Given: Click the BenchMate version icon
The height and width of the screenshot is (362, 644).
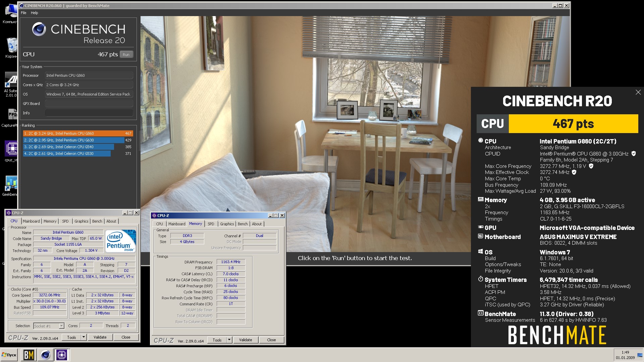Looking at the screenshot, I should click(x=480, y=313).
